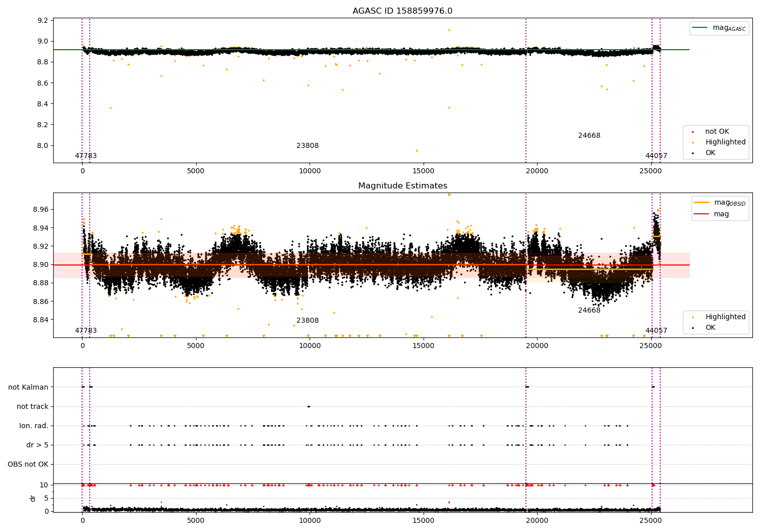
Task: Click y-tick '8.4' on top plot
Action: coord(43,104)
